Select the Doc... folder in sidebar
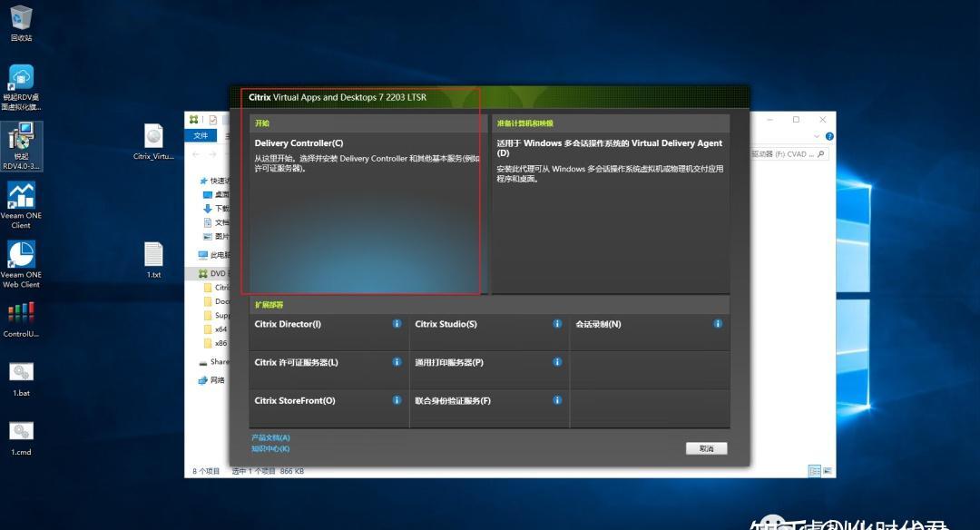 216,301
